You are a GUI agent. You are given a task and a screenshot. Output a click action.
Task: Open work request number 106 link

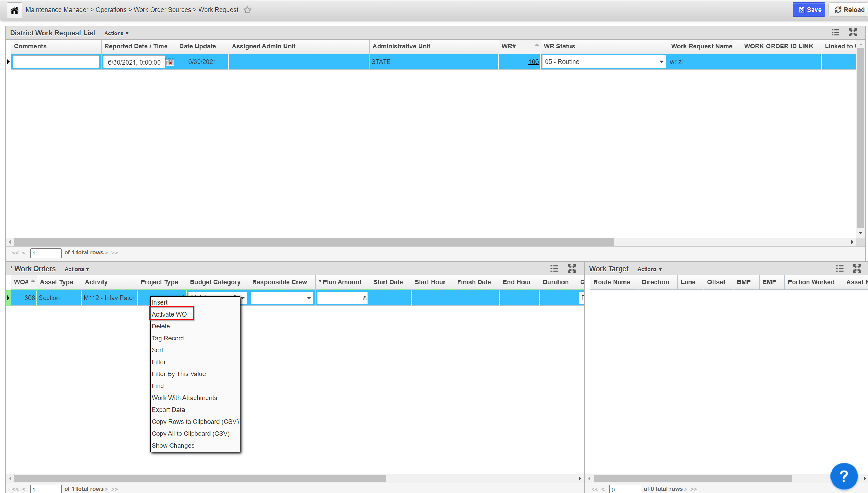[x=533, y=62]
